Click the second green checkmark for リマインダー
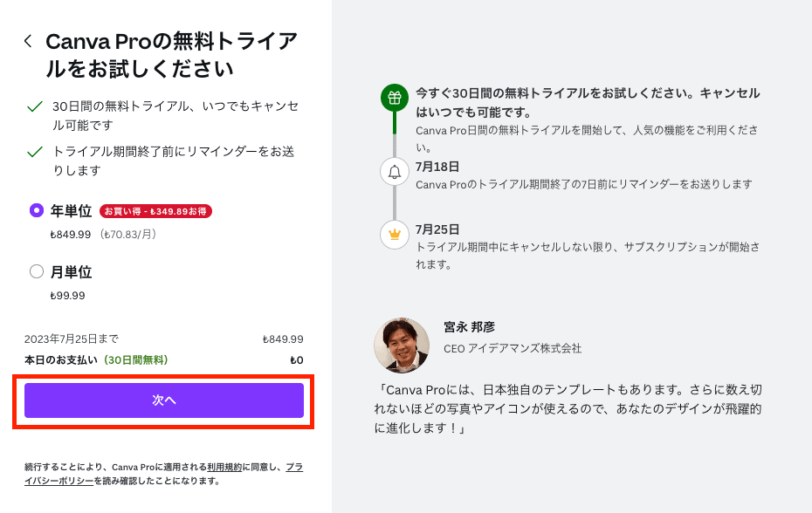Image resolution: width=812 pixels, height=513 pixels. (x=35, y=152)
